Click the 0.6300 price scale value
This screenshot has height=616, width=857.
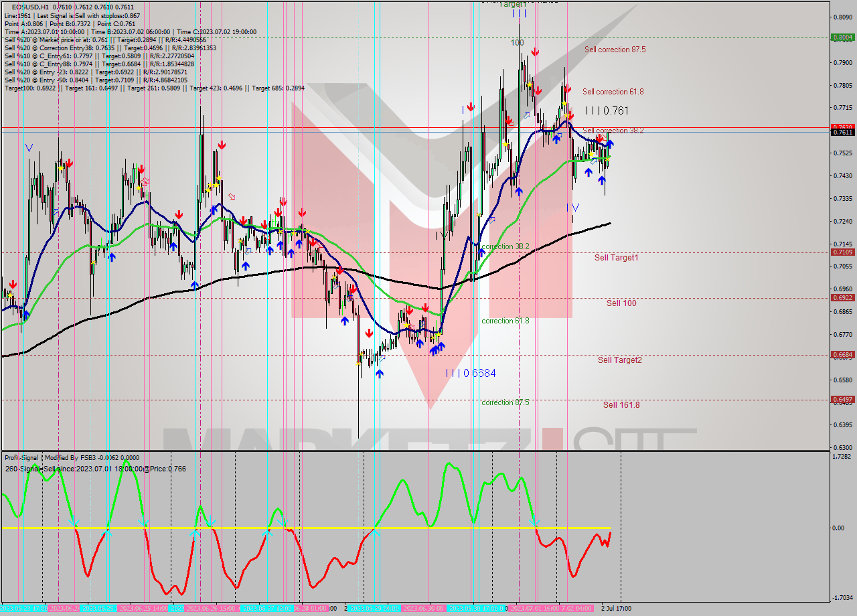(x=842, y=447)
